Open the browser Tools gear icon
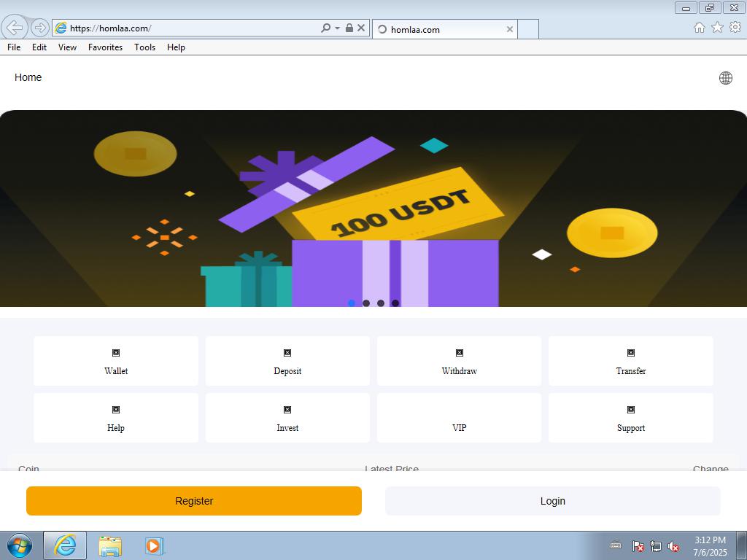Viewport: 747px width, 560px height. point(735,28)
